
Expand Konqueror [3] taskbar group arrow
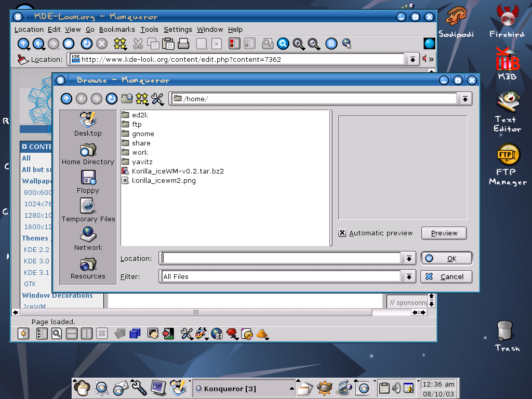pos(291,389)
